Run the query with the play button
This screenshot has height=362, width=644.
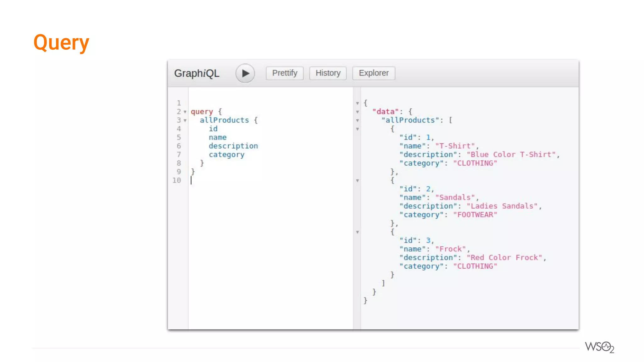pos(245,73)
